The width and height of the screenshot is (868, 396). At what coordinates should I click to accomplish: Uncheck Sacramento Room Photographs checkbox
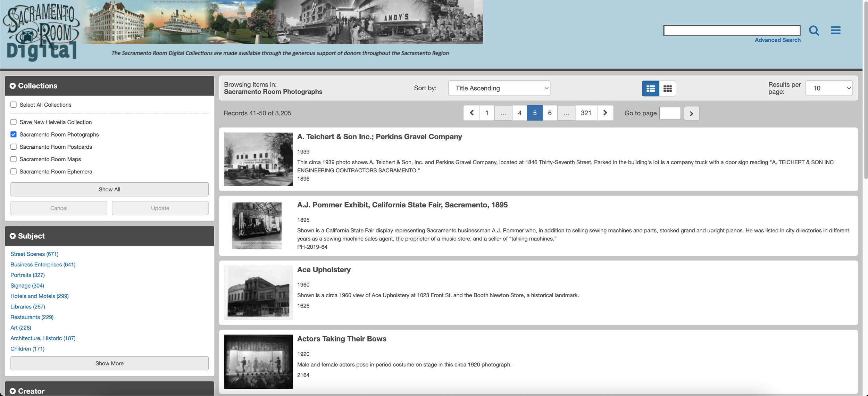click(x=14, y=134)
